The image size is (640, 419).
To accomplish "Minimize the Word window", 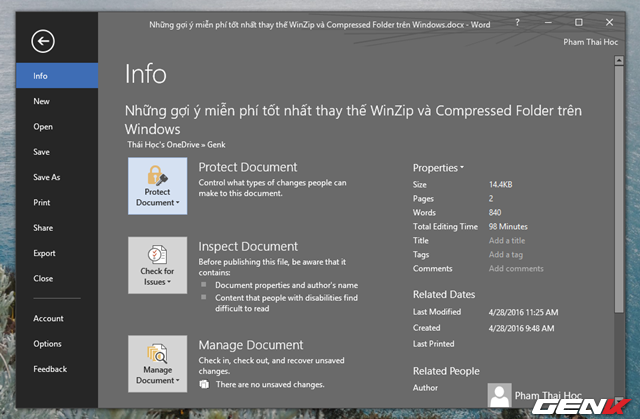I will pos(548,23).
